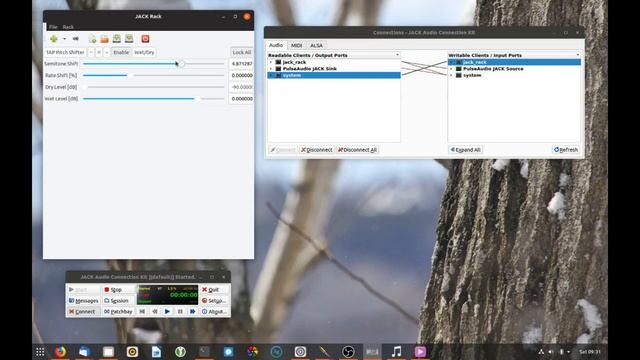Select PulseAudio JACK Source in the input list

493,69
